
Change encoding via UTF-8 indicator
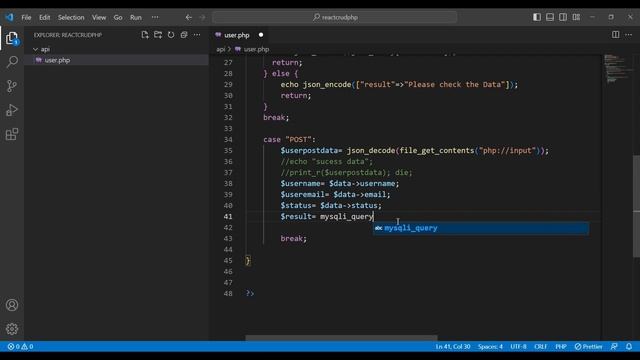click(x=518, y=347)
